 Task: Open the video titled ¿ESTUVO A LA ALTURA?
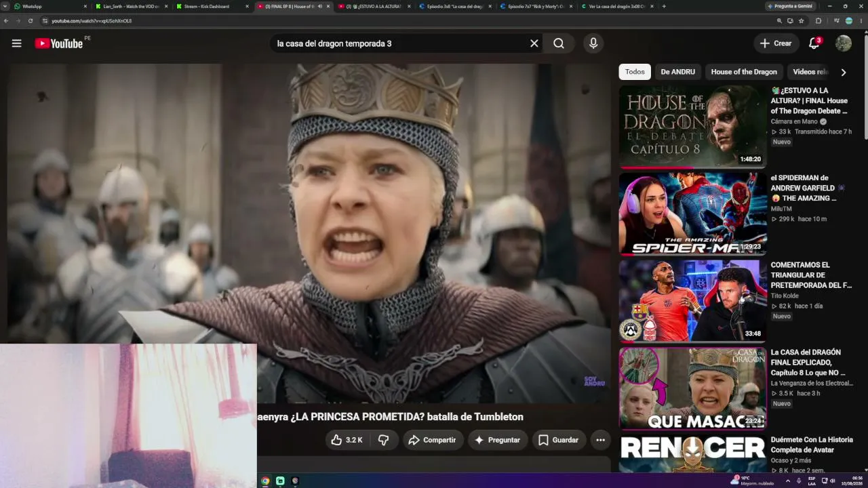[810, 100]
